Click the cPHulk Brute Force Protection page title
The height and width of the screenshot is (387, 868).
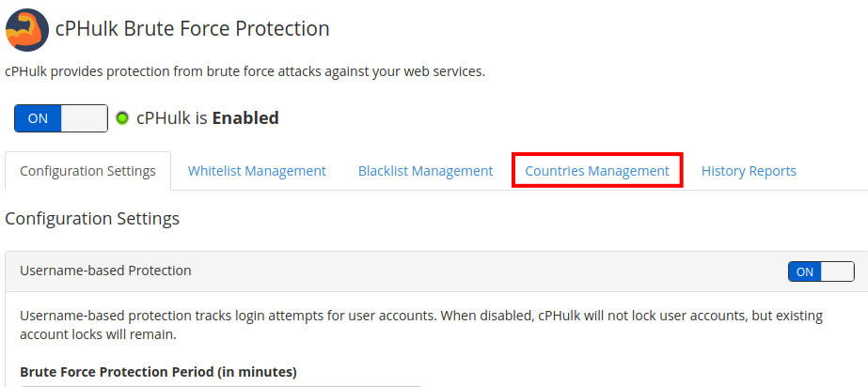(193, 29)
